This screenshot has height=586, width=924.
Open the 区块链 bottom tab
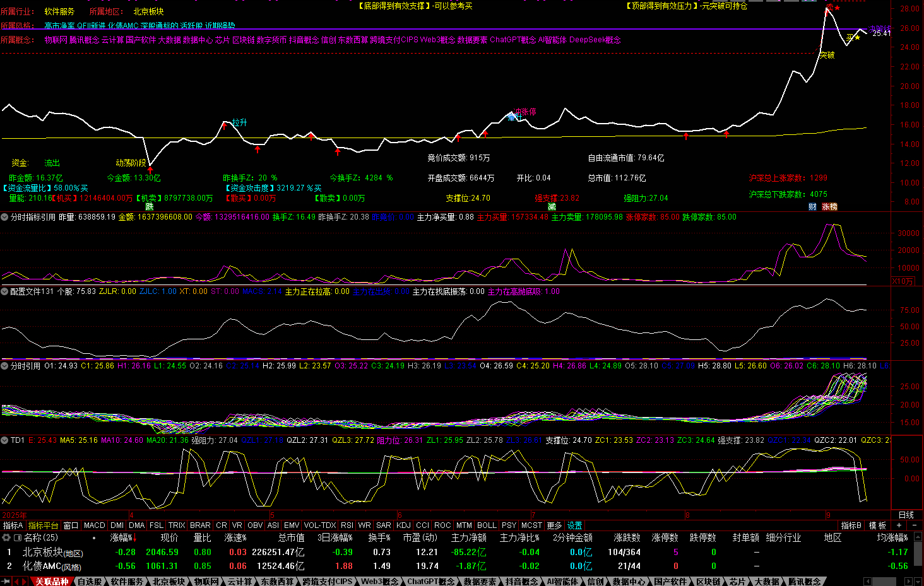click(x=709, y=582)
